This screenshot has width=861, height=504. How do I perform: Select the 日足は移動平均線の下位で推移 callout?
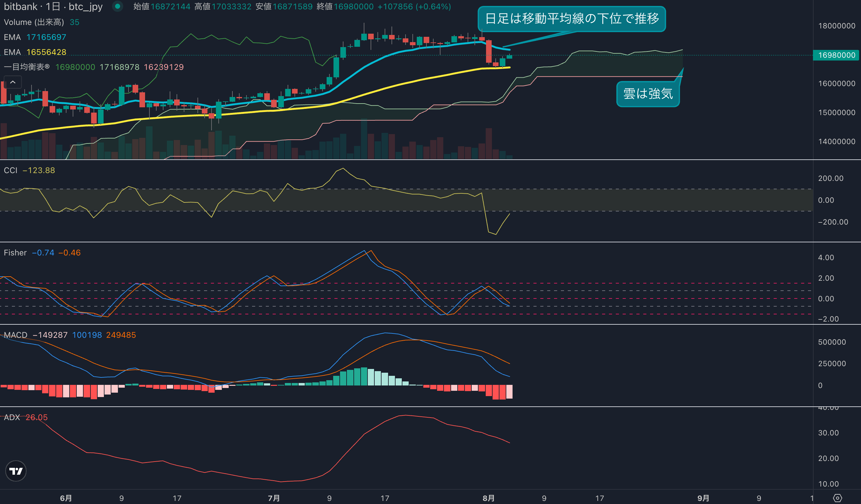click(x=572, y=19)
